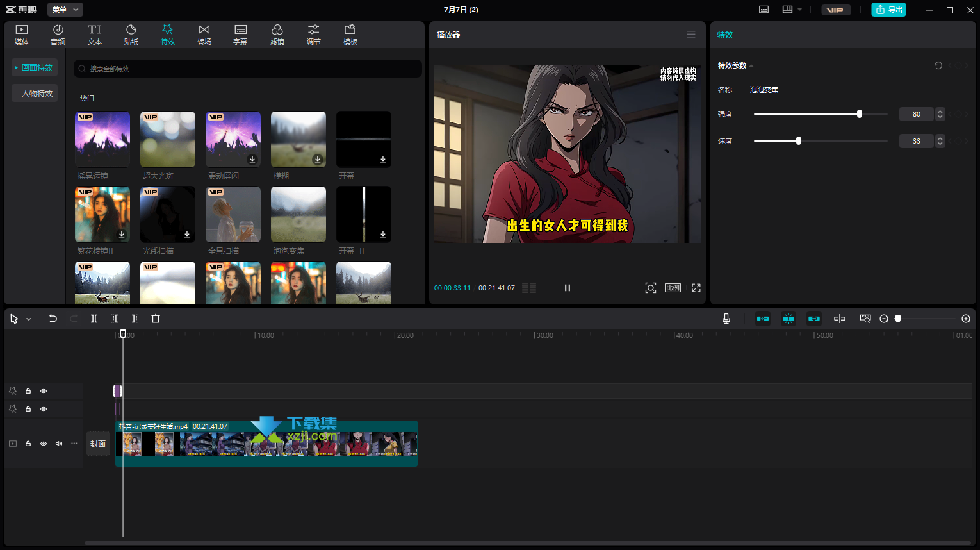Select the 全息扫描 effect thumbnail
Image resolution: width=980 pixels, height=550 pixels.
point(233,214)
